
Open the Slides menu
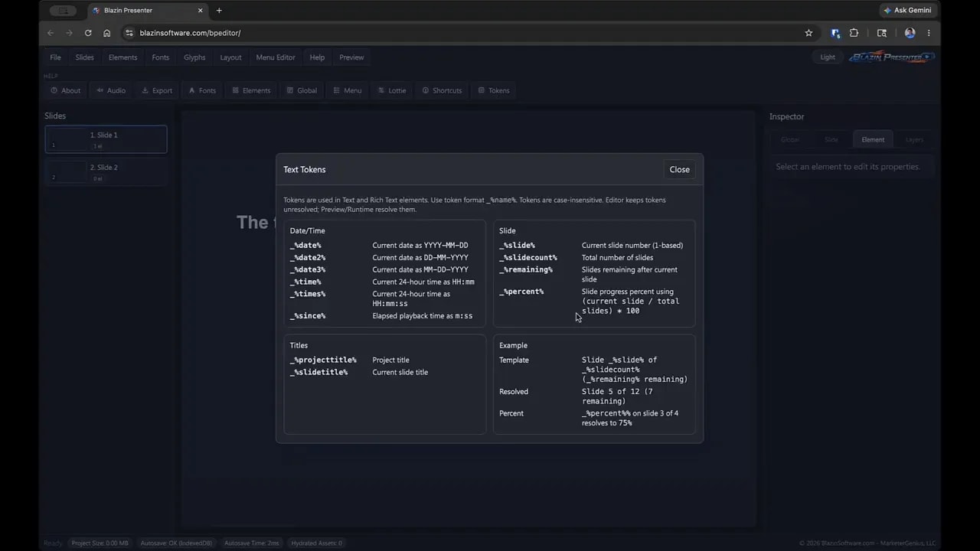tap(84, 57)
